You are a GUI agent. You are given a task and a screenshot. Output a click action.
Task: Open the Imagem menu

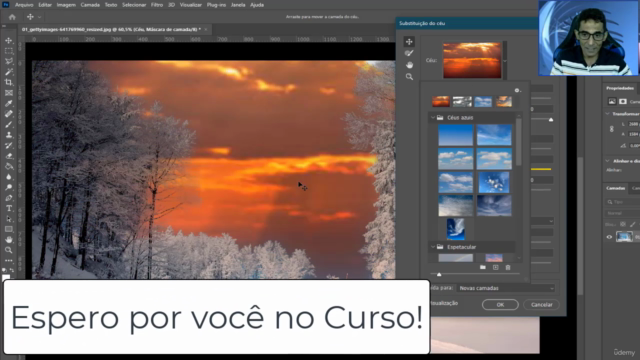click(x=66, y=5)
